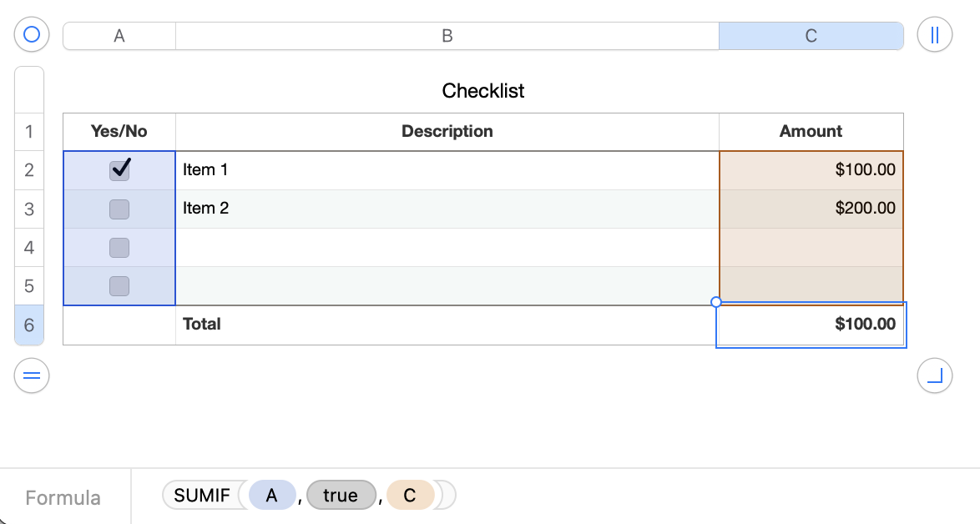The width and height of the screenshot is (980, 524).
Task: Click the Checklist table title
Action: point(482,91)
